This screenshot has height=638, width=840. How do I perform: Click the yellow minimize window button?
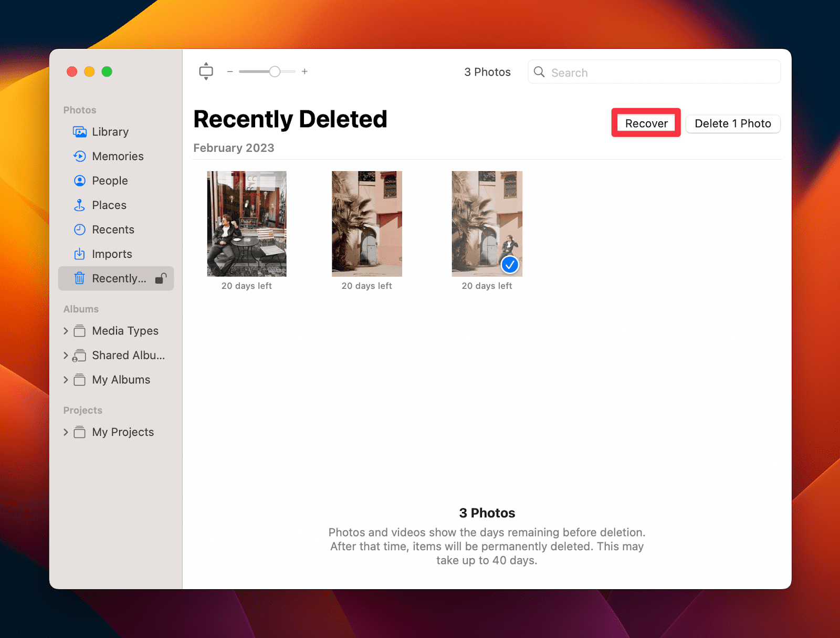(90, 71)
